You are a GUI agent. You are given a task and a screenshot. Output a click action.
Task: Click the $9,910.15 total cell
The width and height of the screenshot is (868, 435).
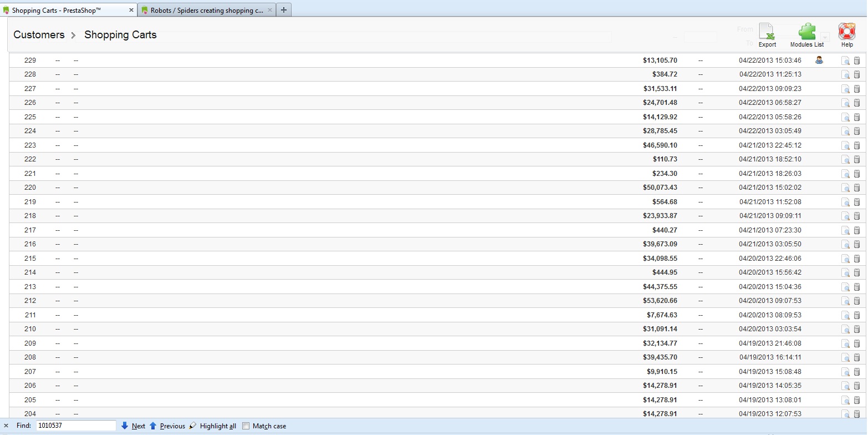click(x=662, y=371)
